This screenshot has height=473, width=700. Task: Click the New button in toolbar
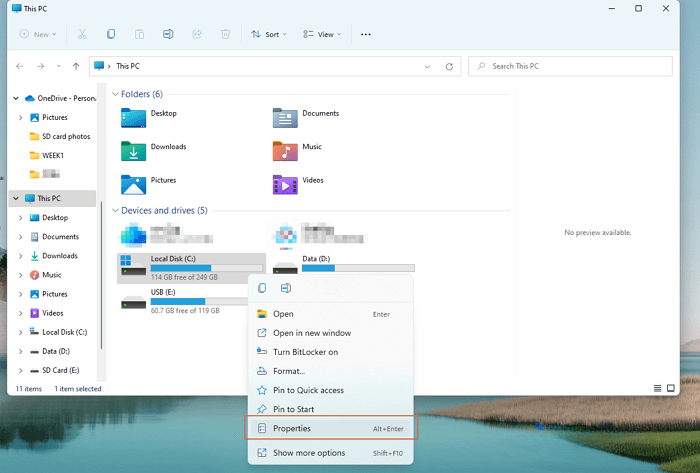(38, 34)
